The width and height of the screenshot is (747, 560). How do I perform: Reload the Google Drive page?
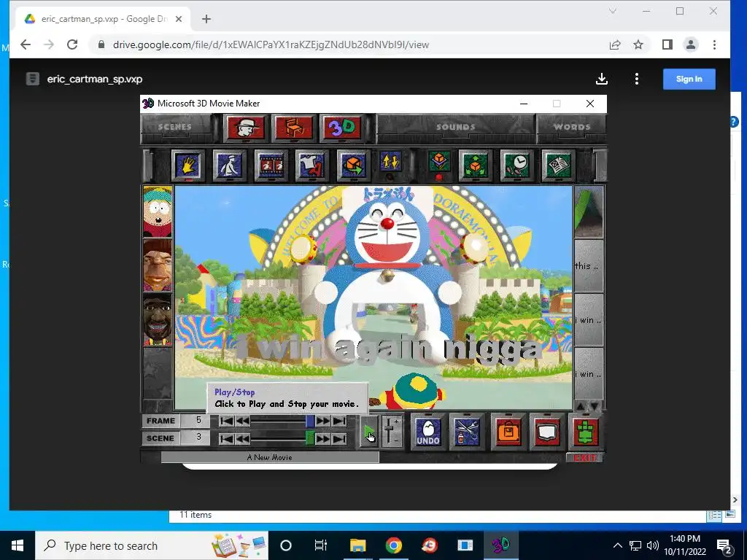pyautogui.click(x=72, y=44)
